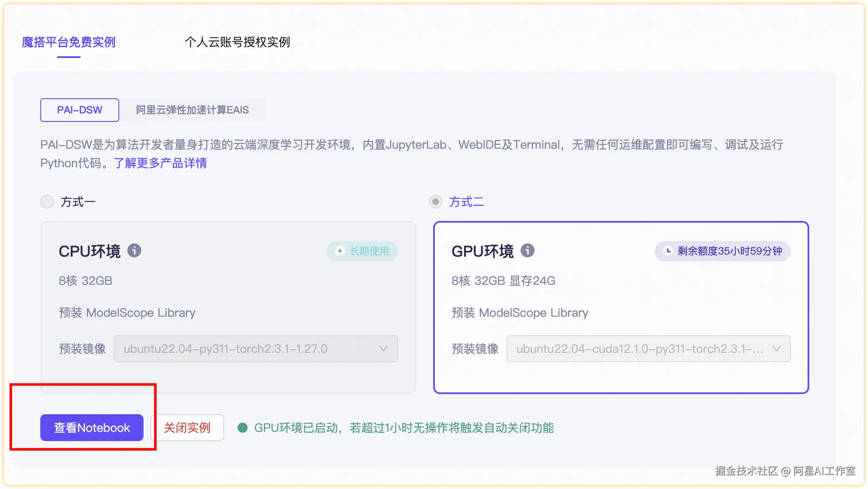Click the chevron arrow in GPU image selector
This screenshot has height=489, width=868.
click(x=776, y=349)
